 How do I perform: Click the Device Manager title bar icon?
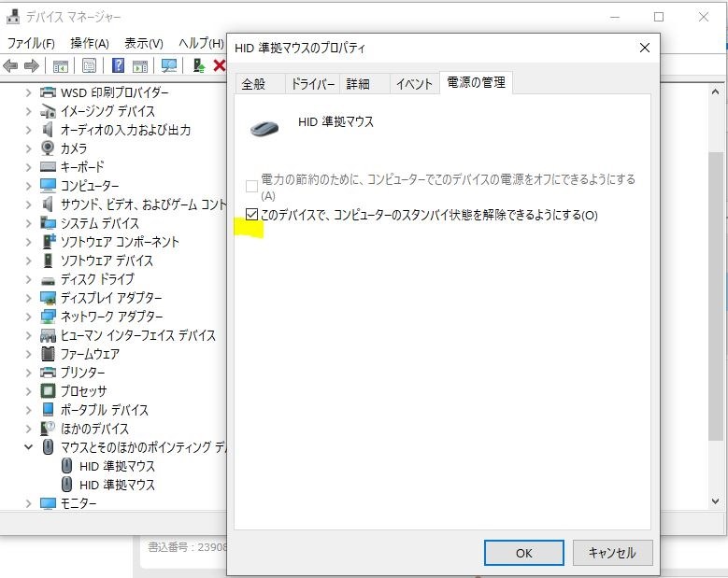pos(13,17)
